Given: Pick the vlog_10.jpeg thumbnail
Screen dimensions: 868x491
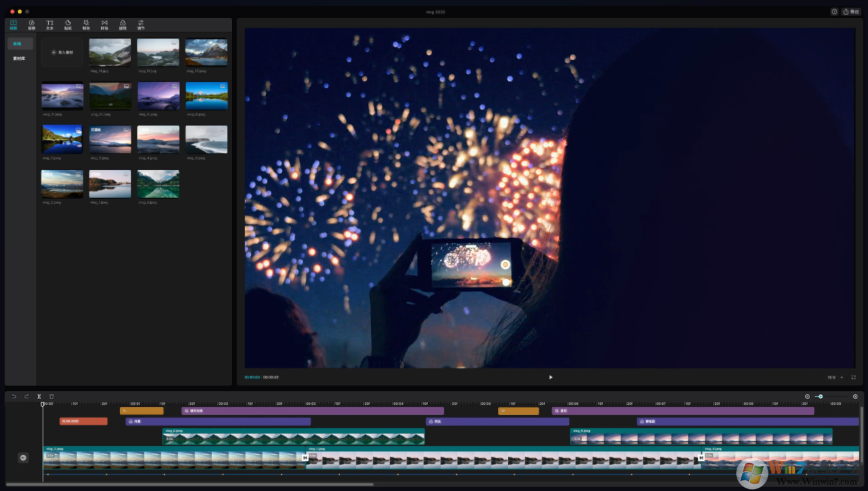Looking at the screenshot, I should pos(110,96).
